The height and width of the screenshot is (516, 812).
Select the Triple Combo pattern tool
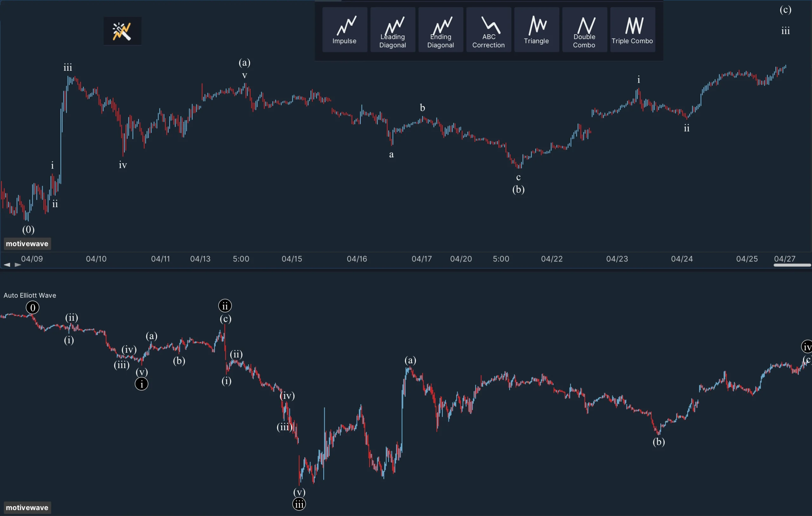pyautogui.click(x=632, y=30)
